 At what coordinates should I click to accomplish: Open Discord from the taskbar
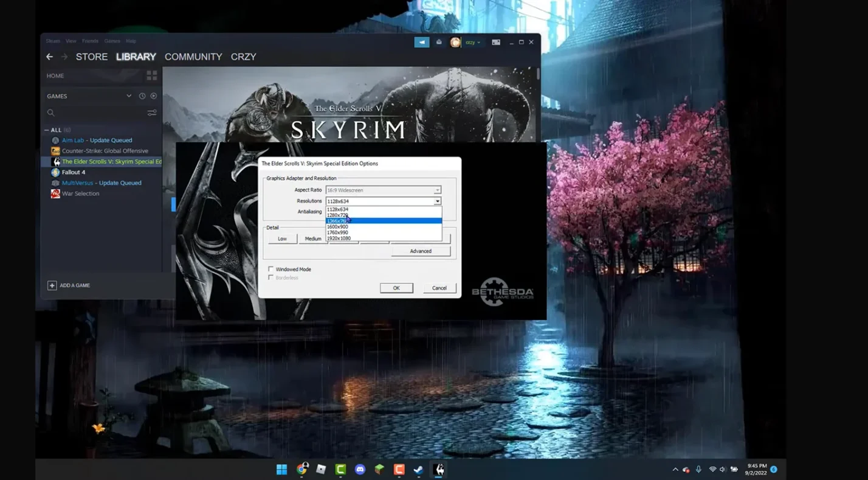(x=360, y=469)
